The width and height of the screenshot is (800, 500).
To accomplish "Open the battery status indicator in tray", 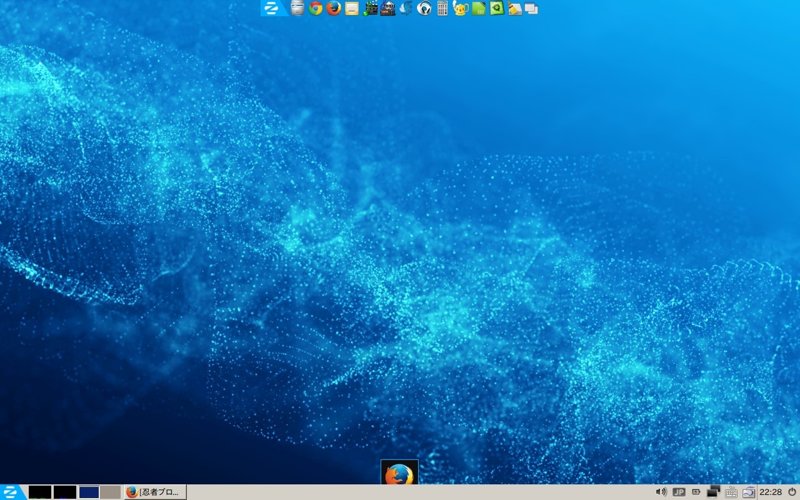I will (x=696, y=492).
